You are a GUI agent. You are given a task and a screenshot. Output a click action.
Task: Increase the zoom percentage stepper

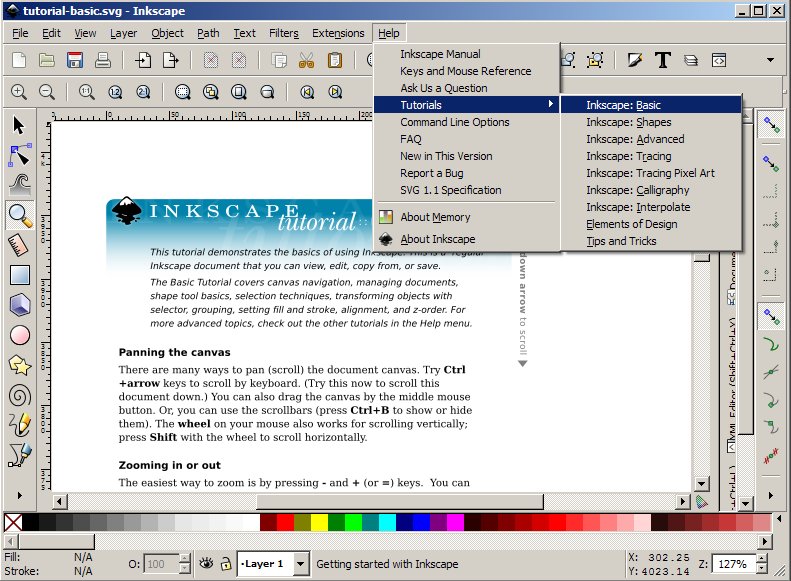[x=762, y=558]
